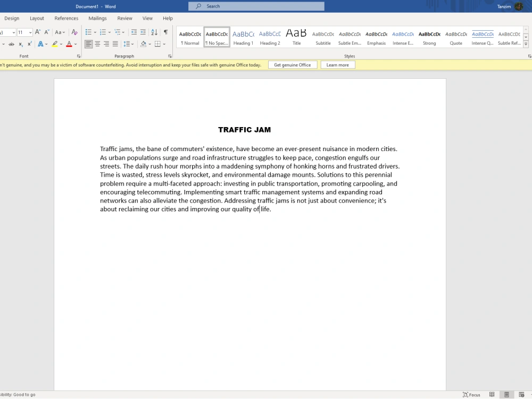The width and height of the screenshot is (532, 399).
Task: Switch to References tab
Action: (x=66, y=18)
